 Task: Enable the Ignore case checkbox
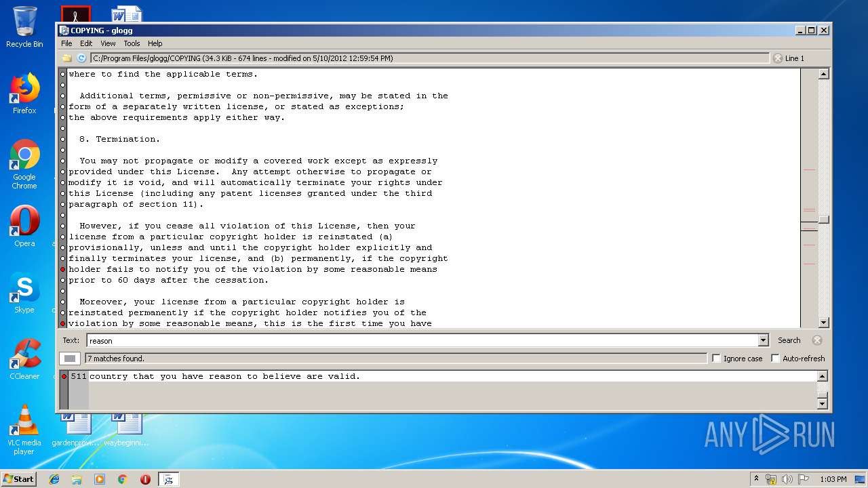[716, 359]
